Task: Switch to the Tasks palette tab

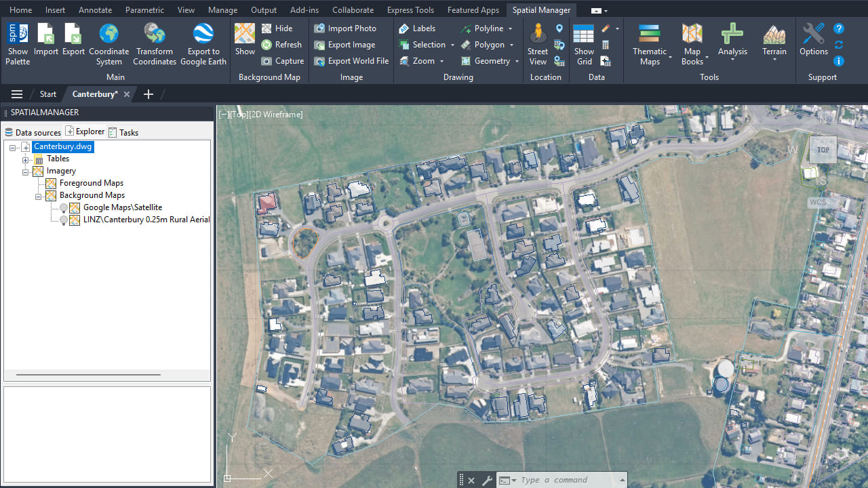Action: coord(123,132)
